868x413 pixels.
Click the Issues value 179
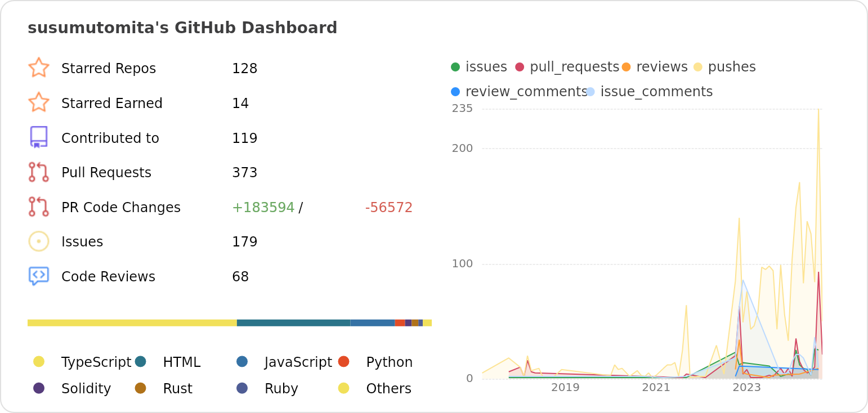coord(245,242)
